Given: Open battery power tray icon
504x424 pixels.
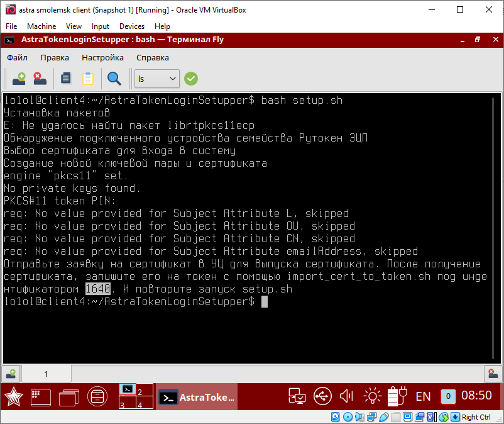Looking at the screenshot, I should [397, 396].
